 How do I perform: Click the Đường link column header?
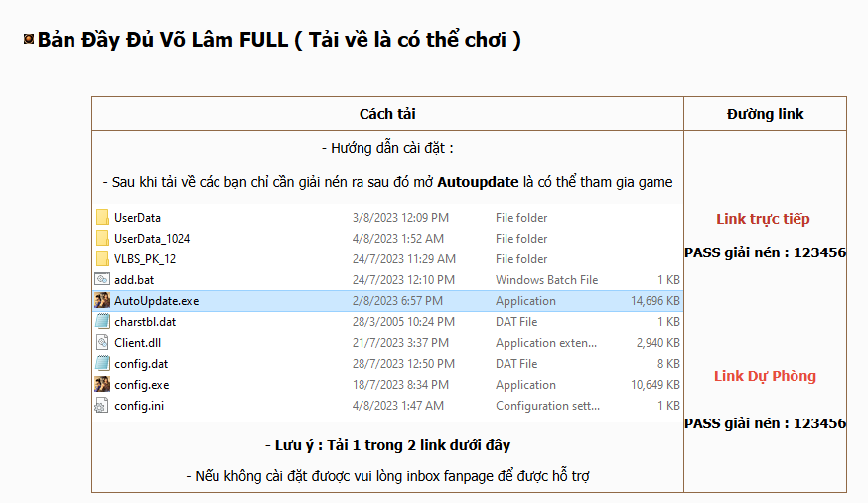pos(765,114)
